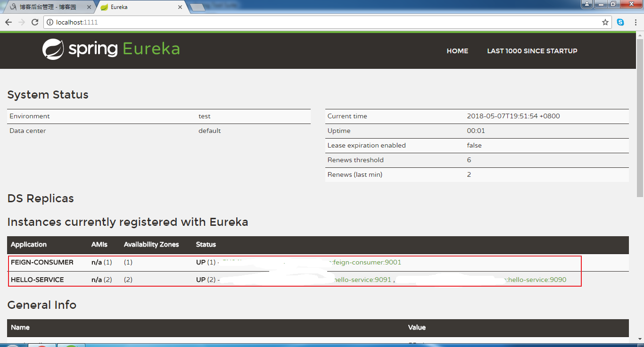Click the Name column header in General Info
The height and width of the screenshot is (347, 644).
[20, 327]
